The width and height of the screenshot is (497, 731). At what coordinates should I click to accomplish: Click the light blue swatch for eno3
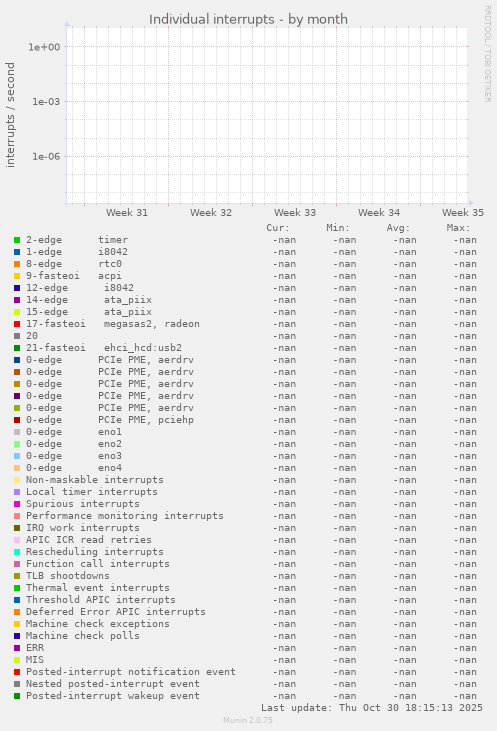[17, 456]
